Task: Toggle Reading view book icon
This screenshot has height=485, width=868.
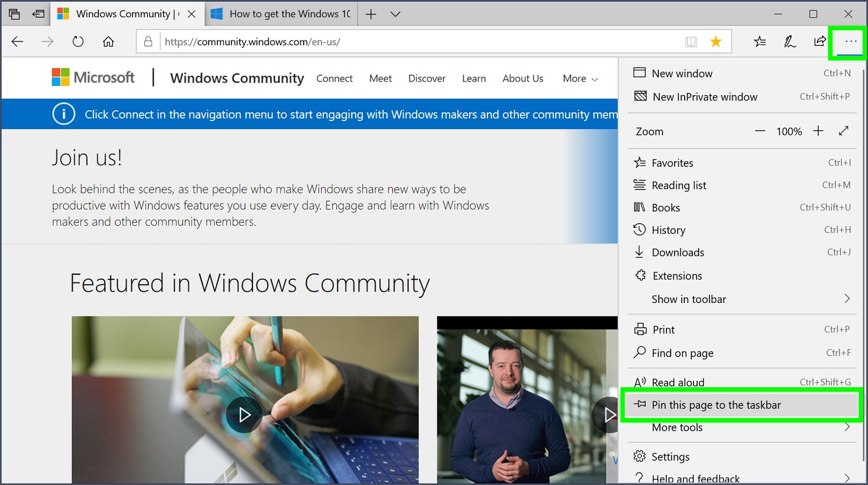Action: [691, 42]
